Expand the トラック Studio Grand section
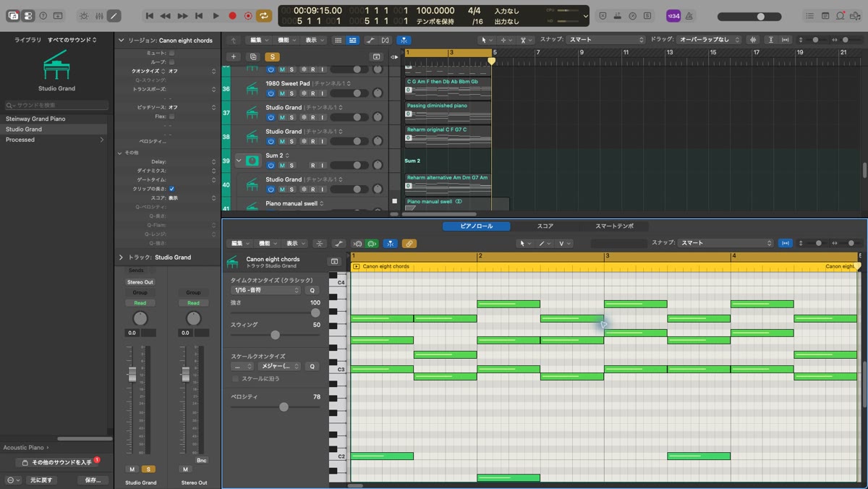The image size is (868, 489). click(121, 257)
